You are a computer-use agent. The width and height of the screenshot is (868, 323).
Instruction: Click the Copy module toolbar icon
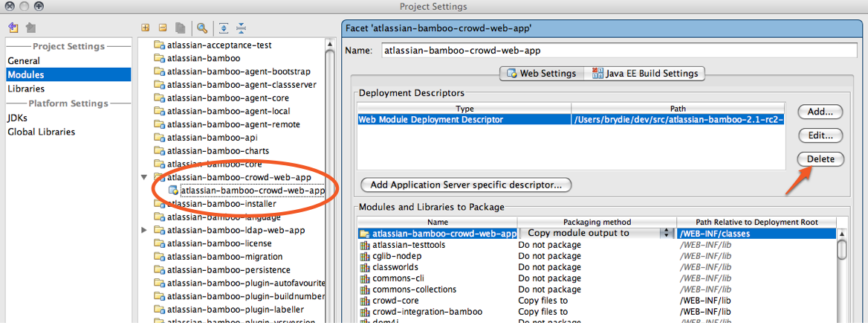click(180, 28)
